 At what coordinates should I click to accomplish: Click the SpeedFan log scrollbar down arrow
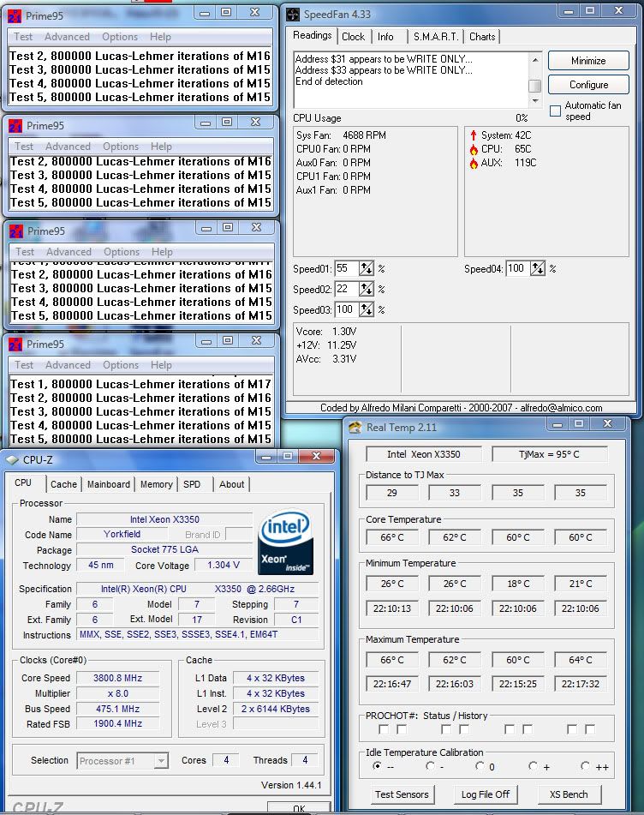[x=535, y=101]
